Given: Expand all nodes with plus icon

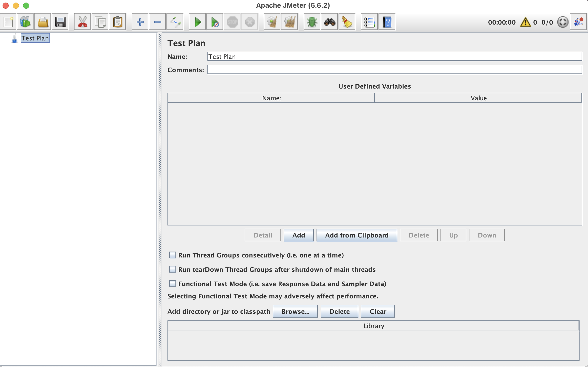Looking at the screenshot, I should 140,22.
